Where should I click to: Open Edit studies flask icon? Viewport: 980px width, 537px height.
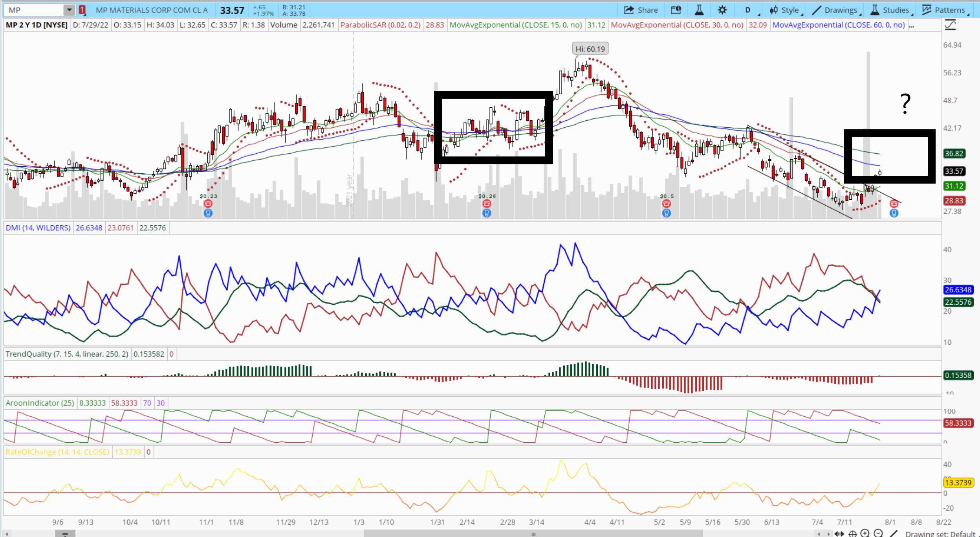point(699,10)
